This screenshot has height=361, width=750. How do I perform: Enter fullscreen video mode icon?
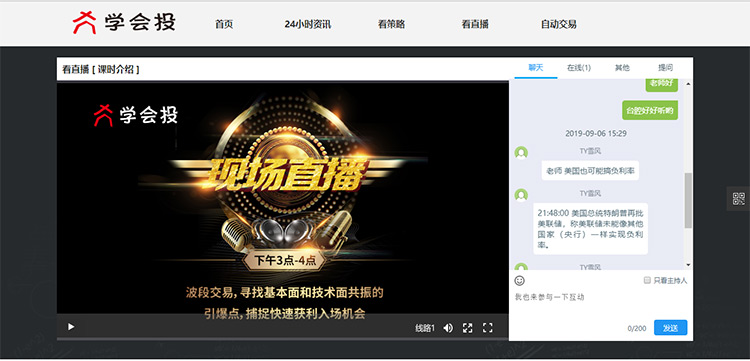pos(487,328)
